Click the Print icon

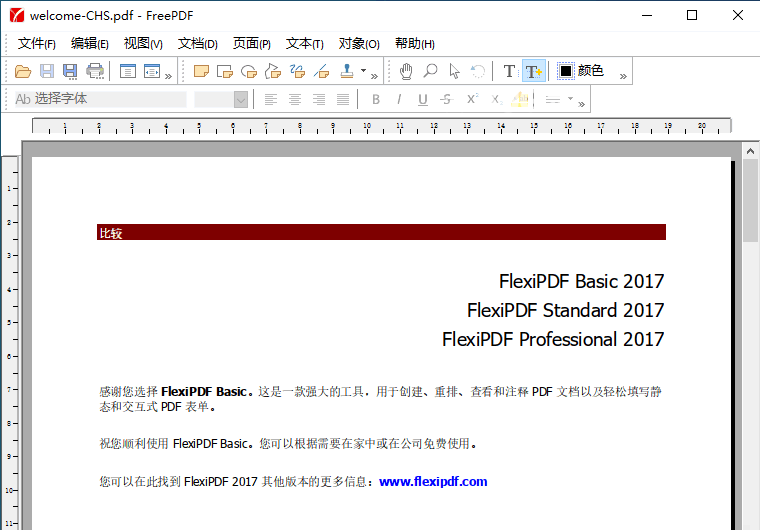coord(95,71)
